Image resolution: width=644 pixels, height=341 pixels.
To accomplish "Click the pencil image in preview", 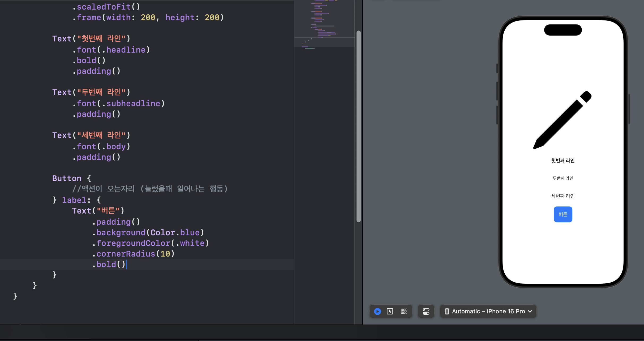I will [x=562, y=120].
